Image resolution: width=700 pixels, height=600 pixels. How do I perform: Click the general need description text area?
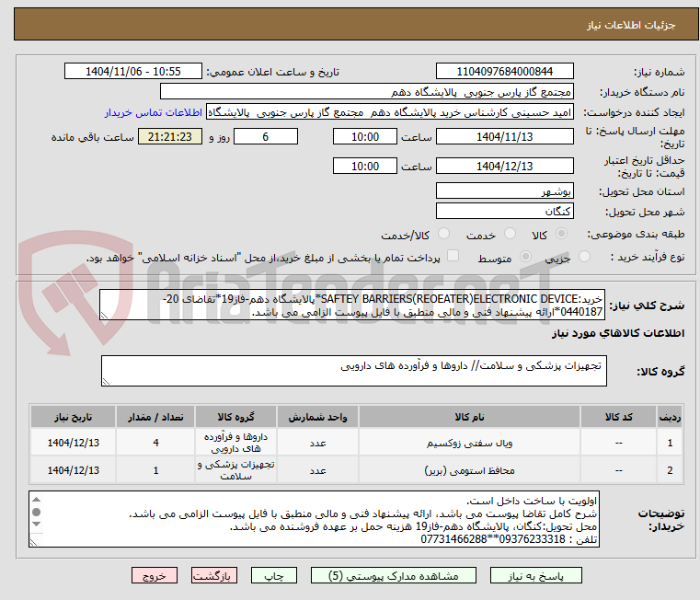(352, 306)
